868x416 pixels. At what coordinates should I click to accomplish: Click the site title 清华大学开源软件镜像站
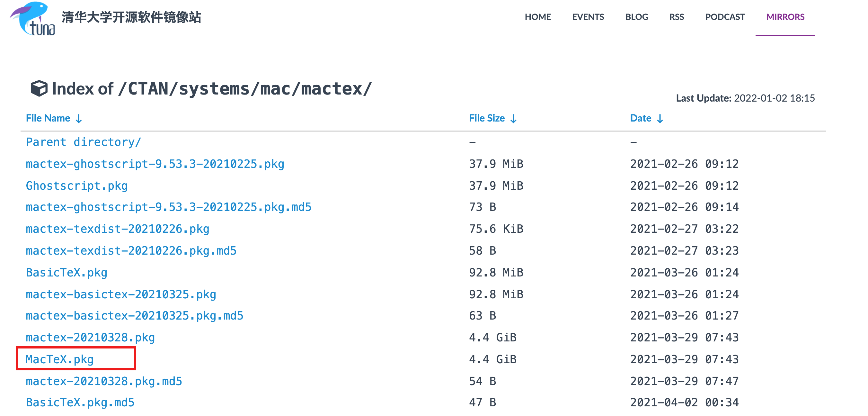coord(131,17)
